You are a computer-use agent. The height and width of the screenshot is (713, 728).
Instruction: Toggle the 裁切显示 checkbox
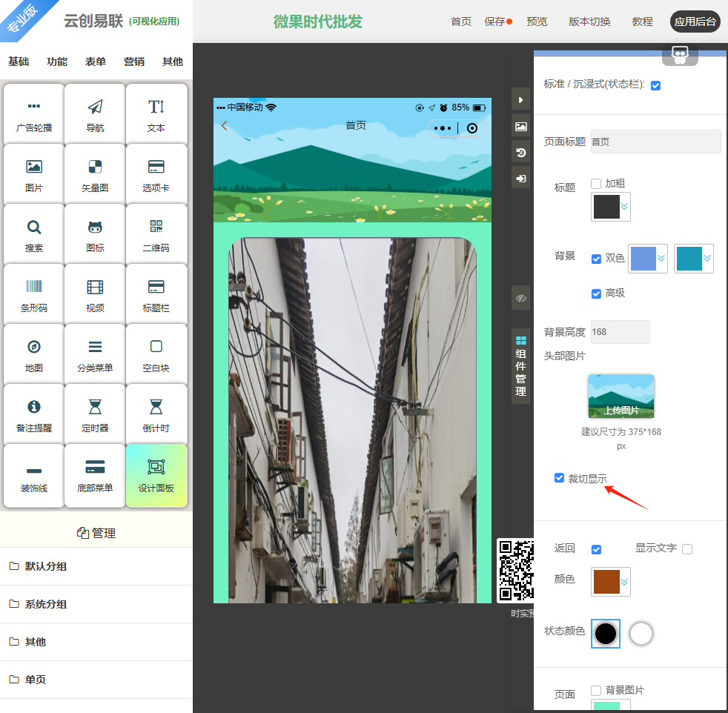(560, 478)
